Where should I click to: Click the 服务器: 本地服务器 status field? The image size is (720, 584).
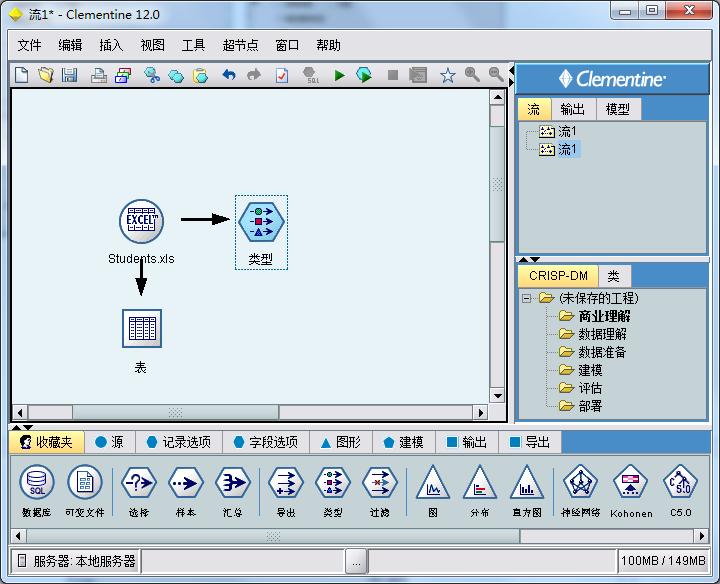click(76, 561)
